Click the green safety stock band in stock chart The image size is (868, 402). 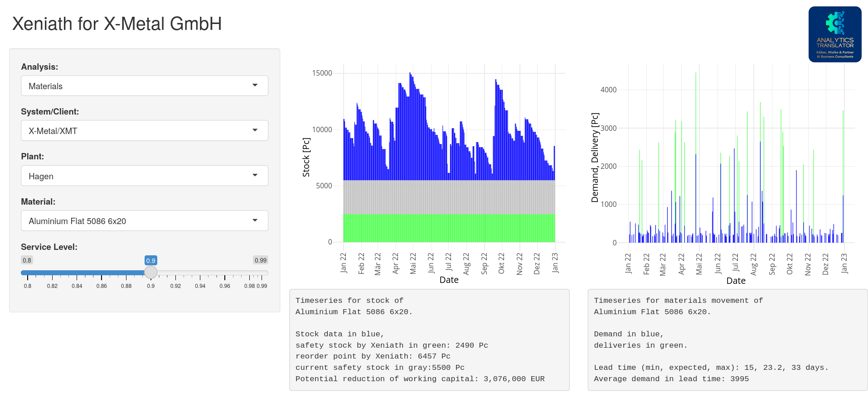pyautogui.click(x=449, y=228)
